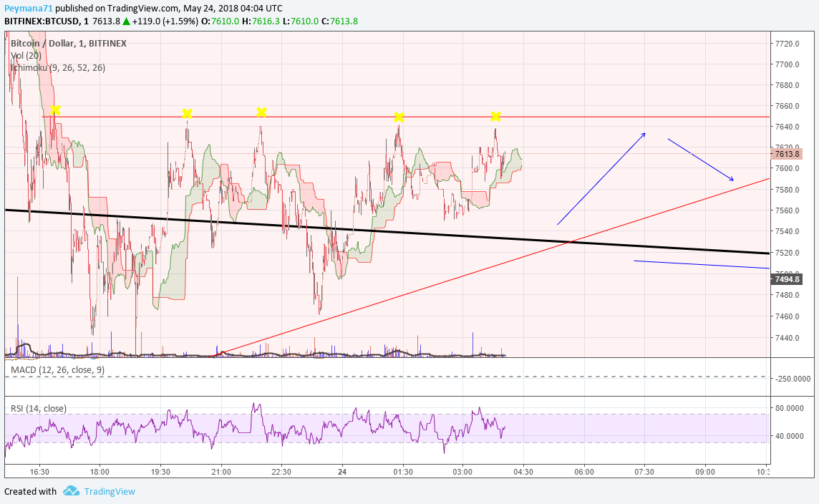Click the 04:30 time axis label
Viewport: 819px width, 504px height.
523,472
